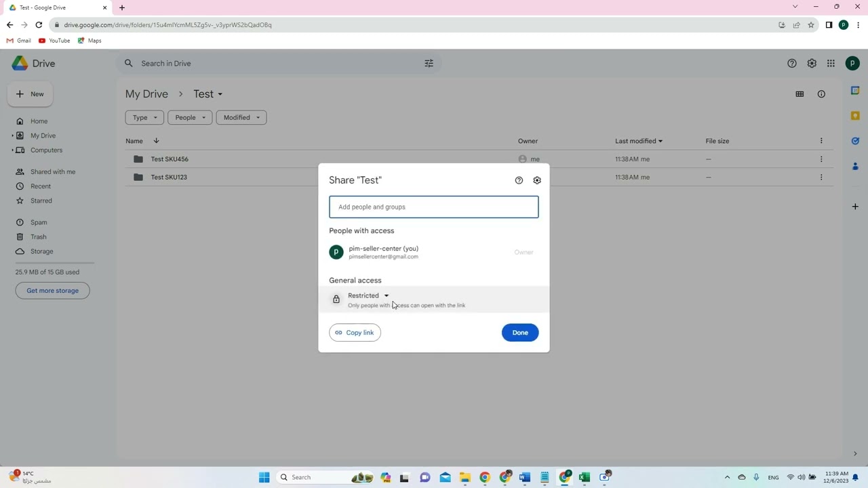Open Google apps grid

[x=831, y=64]
